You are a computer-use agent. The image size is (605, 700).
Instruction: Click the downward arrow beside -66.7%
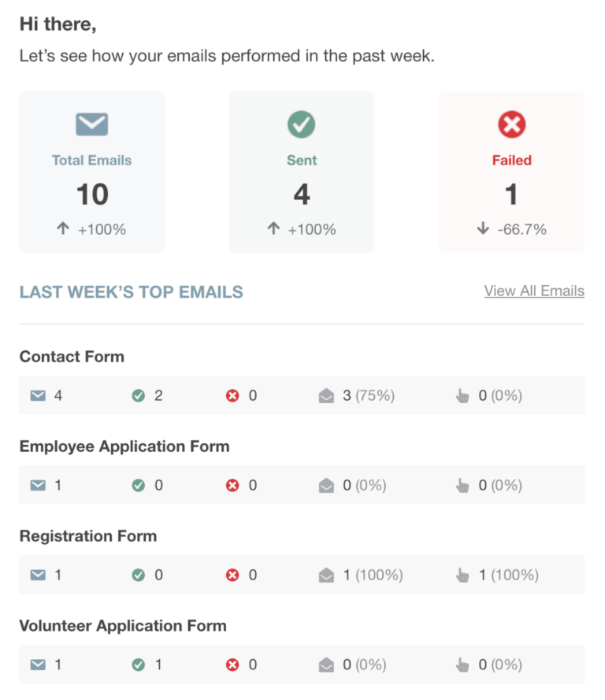(484, 228)
